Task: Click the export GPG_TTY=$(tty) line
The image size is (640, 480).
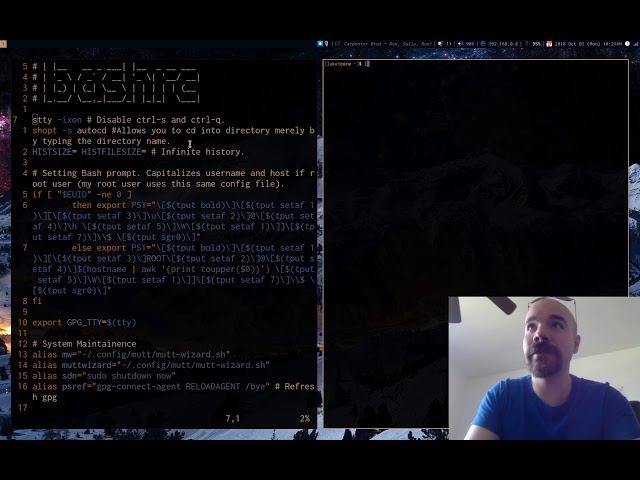Action: pyautogui.click(x=84, y=322)
